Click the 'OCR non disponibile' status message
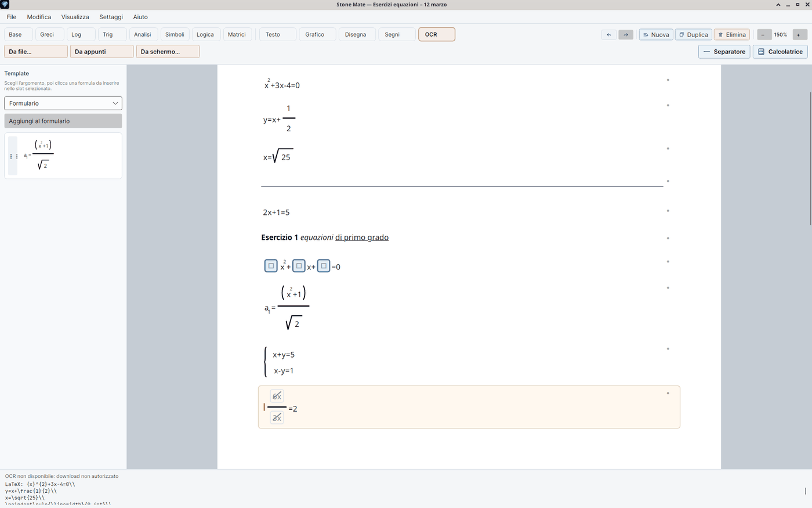The height and width of the screenshot is (508, 812). click(61, 476)
